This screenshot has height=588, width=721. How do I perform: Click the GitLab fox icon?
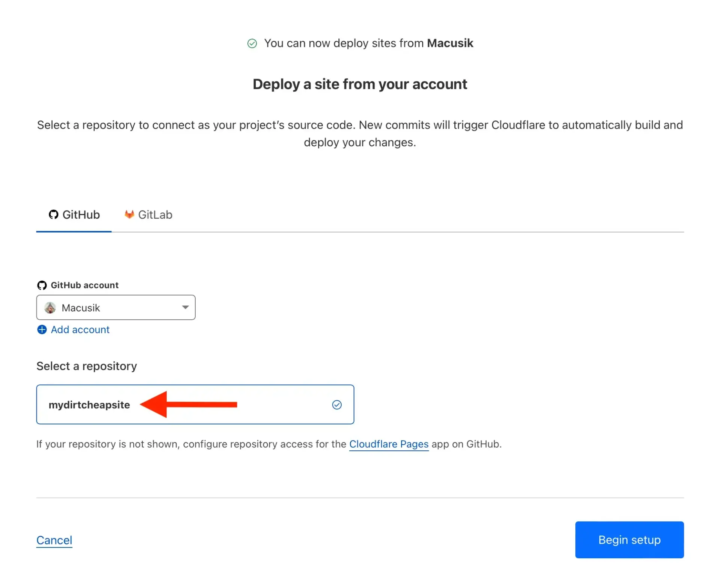click(x=129, y=214)
